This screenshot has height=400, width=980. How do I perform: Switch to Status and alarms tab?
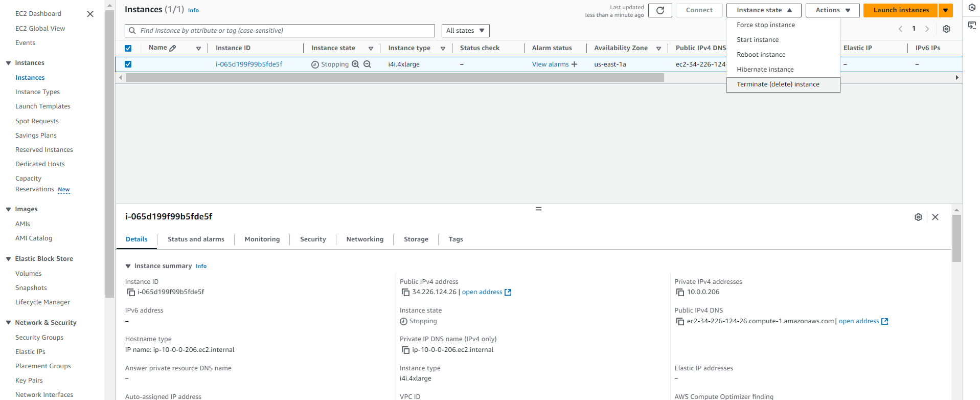point(196,239)
